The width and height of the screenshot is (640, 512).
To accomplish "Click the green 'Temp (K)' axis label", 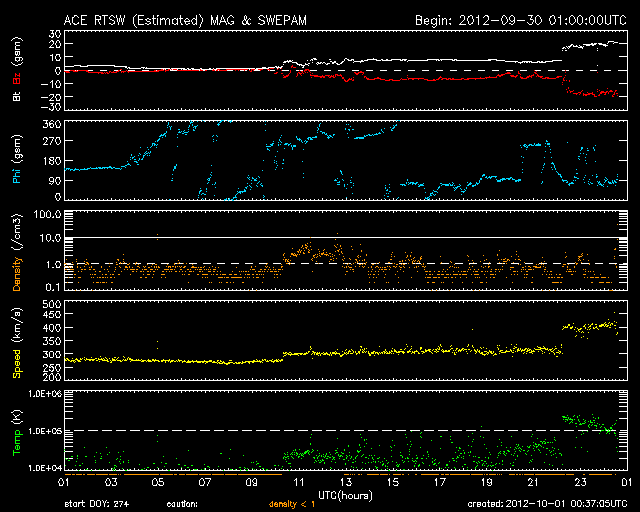I will [17, 432].
